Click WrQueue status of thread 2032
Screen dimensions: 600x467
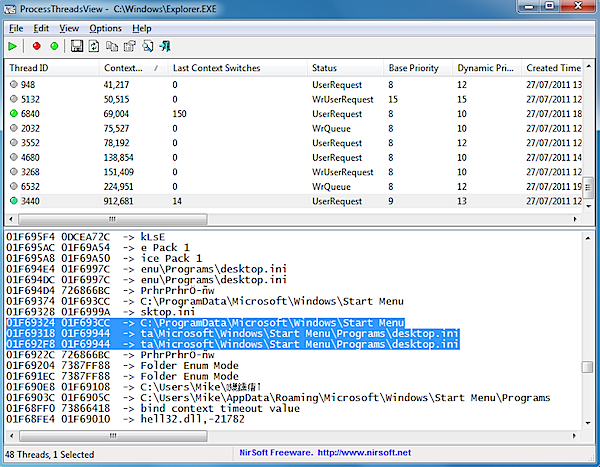coord(331,128)
